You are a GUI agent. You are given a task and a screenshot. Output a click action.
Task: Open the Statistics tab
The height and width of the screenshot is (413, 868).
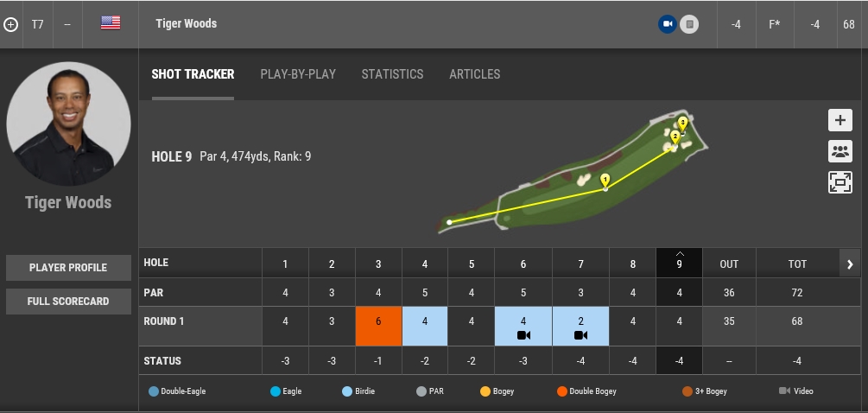click(392, 74)
